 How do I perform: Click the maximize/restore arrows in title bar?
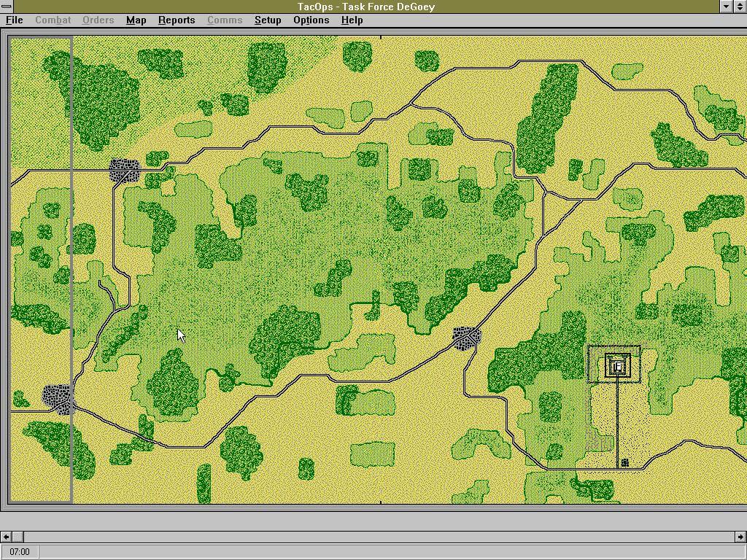coord(740,6)
